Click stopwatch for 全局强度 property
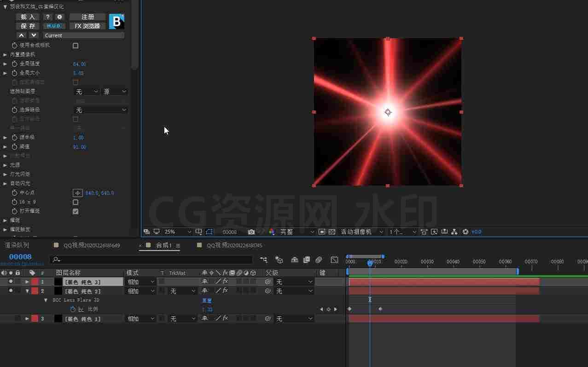 14,64
